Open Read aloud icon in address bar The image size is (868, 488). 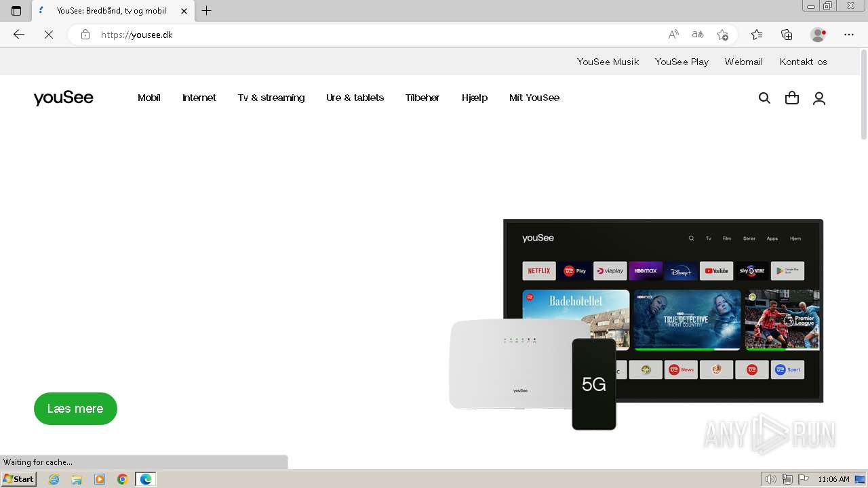(673, 35)
